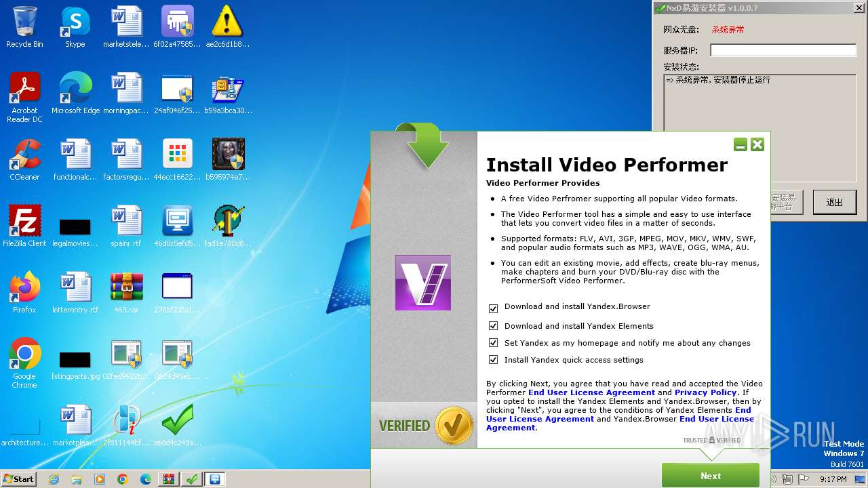Open Internet Explorer from the taskbar
The image size is (868, 488).
pos(54,479)
